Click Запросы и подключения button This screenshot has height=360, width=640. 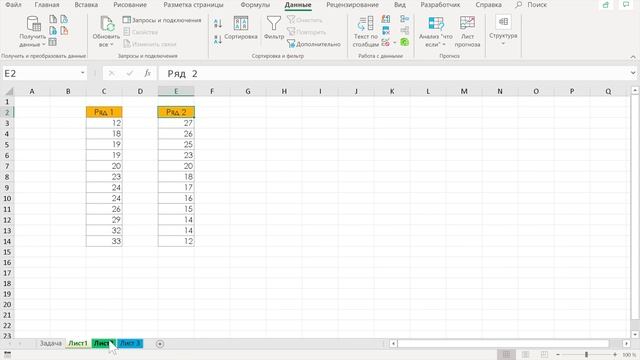point(162,20)
